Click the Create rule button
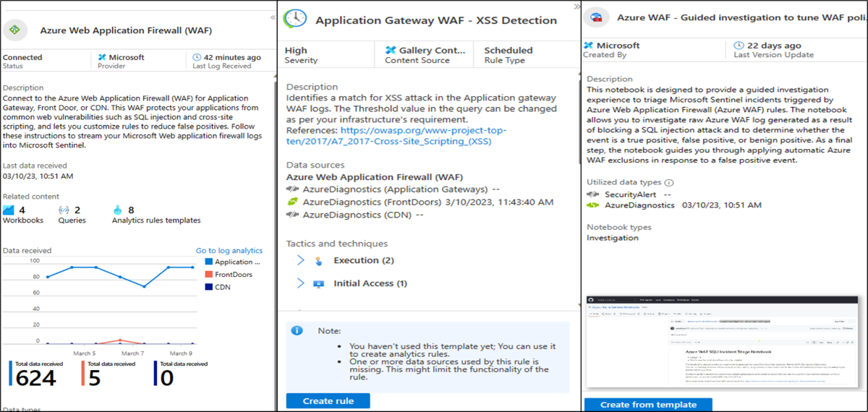 328,401
